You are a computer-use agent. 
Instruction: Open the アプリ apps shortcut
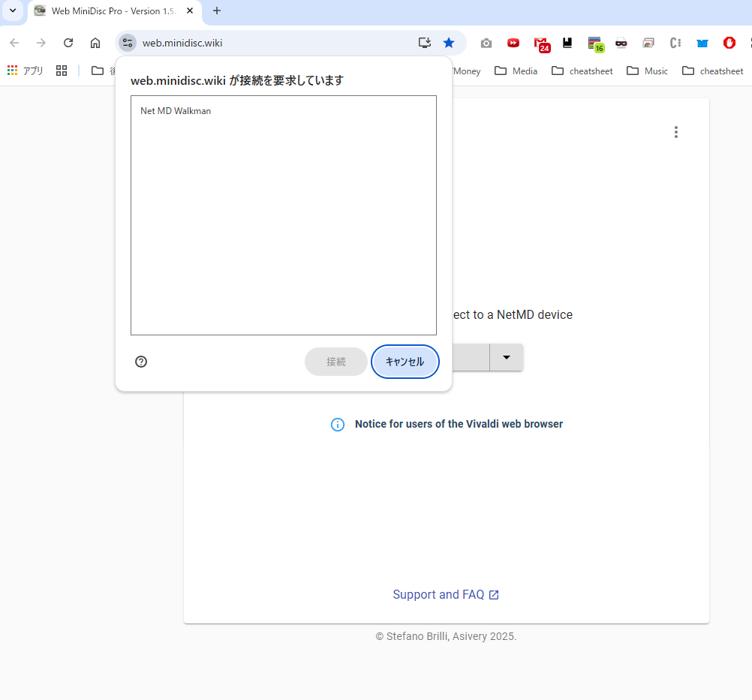pyautogui.click(x=25, y=71)
